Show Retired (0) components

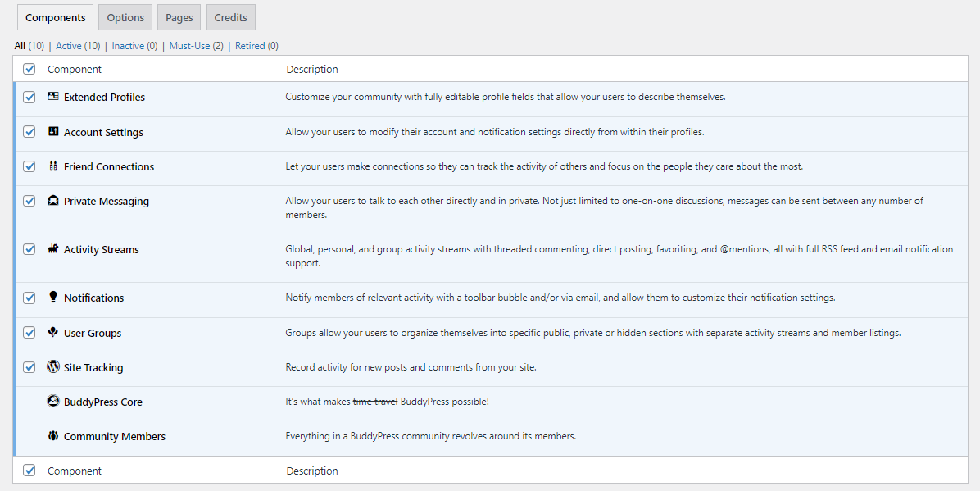tap(256, 46)
